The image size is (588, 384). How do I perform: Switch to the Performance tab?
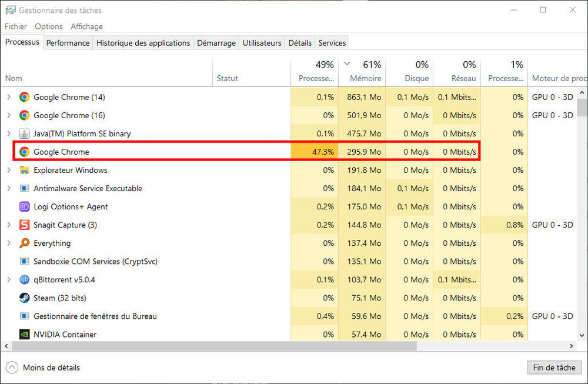click(x=68, y=43)
